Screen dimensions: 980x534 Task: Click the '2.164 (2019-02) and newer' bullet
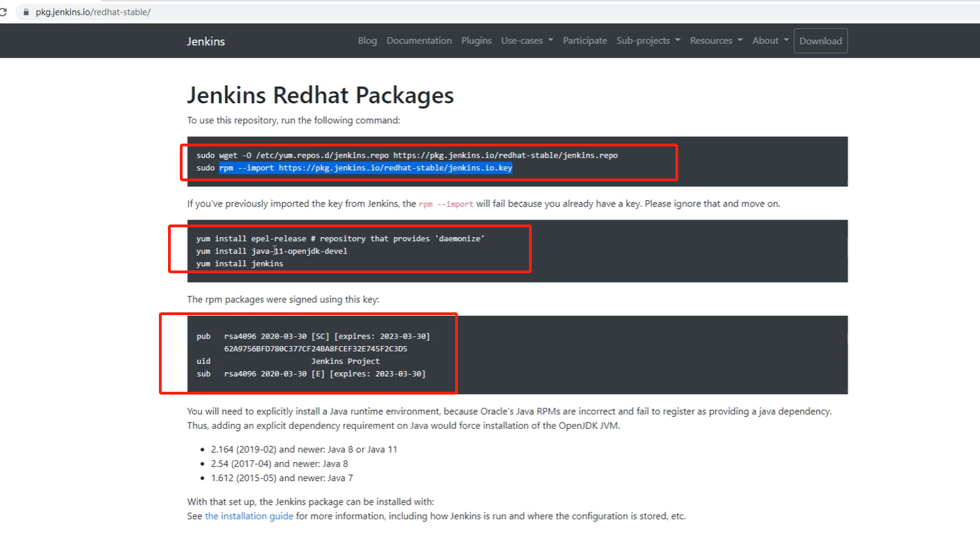(x=304, y=450)
